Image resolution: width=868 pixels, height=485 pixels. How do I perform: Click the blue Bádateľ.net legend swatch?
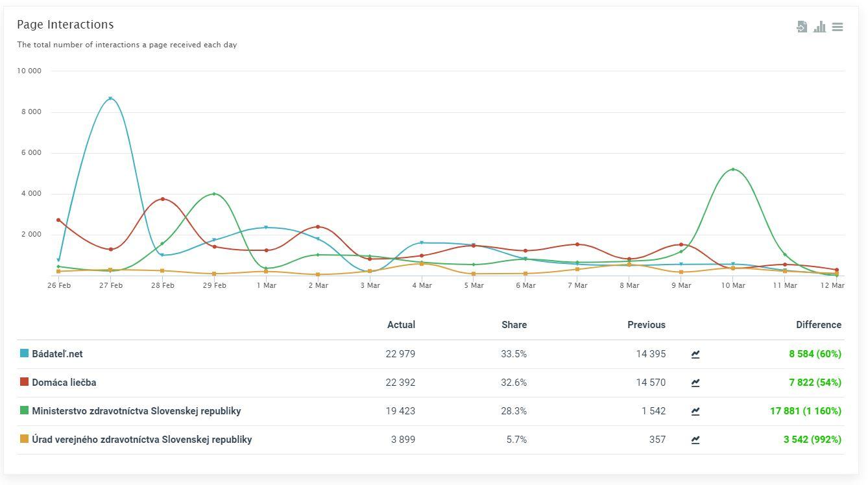point(25,353)
